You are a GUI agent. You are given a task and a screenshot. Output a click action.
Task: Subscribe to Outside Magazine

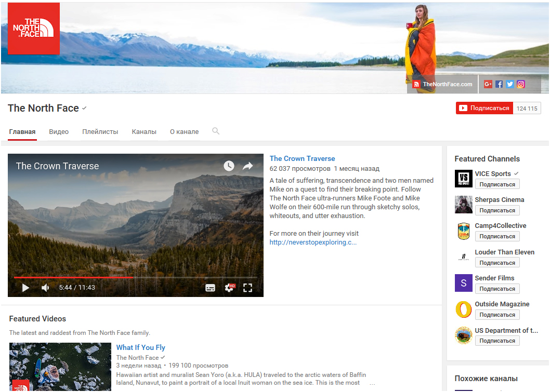click(497, 315)
